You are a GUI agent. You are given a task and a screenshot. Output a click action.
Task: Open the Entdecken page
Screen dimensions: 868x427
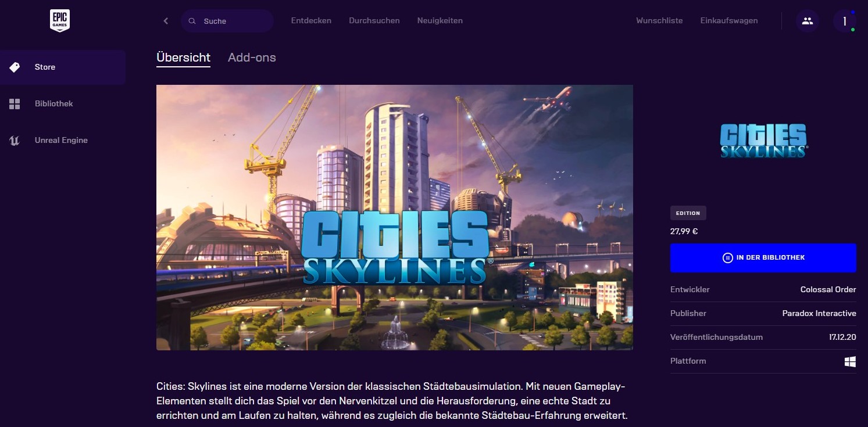tap(311, 21)
